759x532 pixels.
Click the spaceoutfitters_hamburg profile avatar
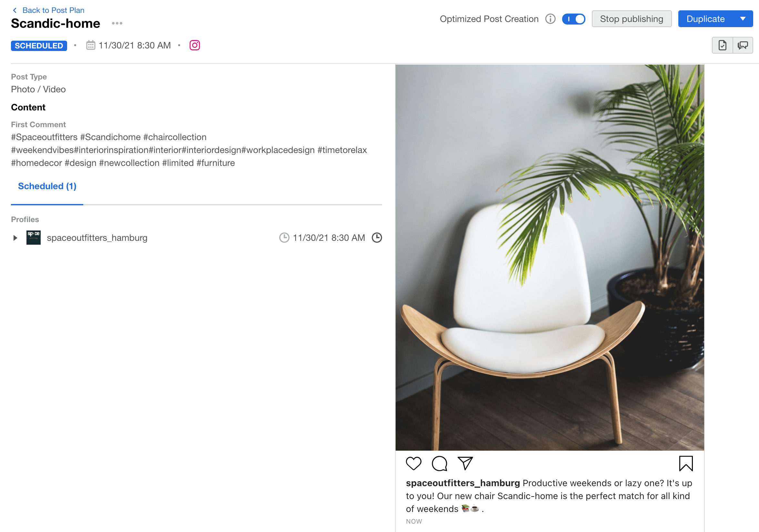coord(33,237)
